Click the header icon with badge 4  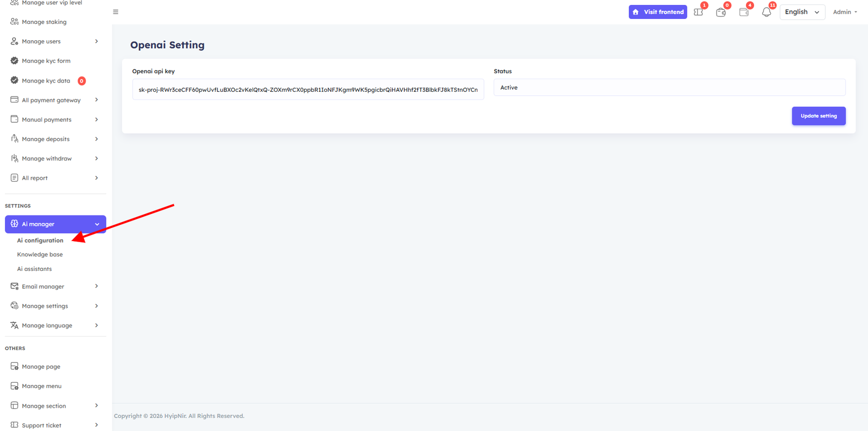pyautogui.click(x=744, y=12)
